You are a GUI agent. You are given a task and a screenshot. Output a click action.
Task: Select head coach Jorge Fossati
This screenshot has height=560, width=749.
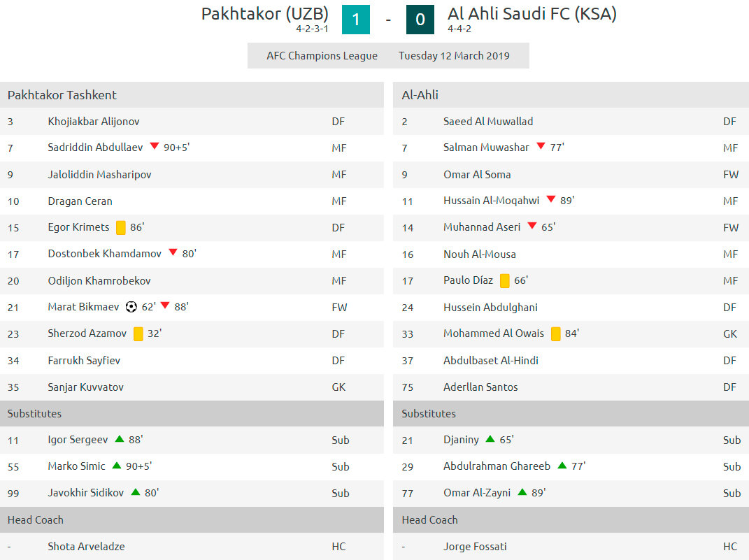point(475,546)
